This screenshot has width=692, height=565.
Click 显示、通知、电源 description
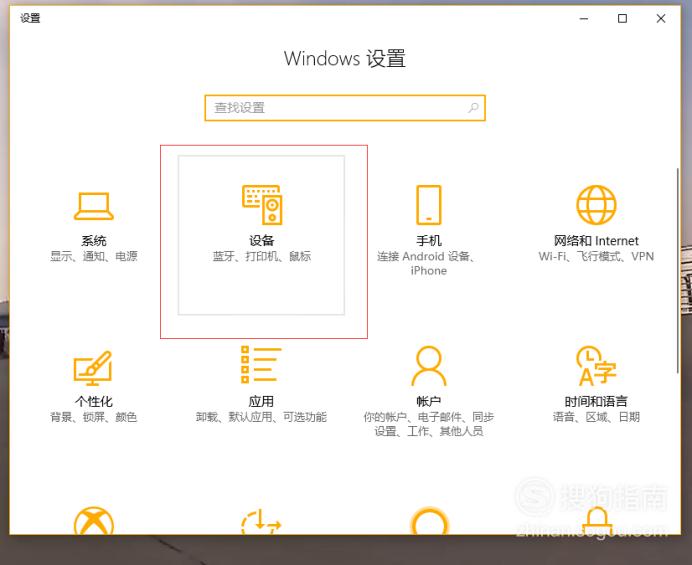[x=94, y=256]
